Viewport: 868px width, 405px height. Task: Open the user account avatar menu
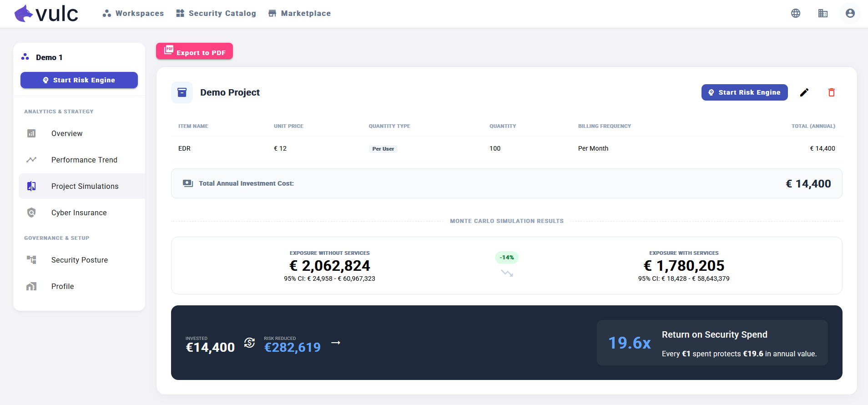pos(850,13)
